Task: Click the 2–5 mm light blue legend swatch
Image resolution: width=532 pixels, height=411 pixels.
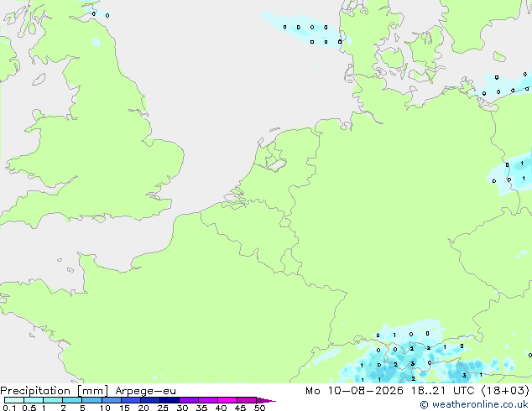Action: [x=72, y=400]
